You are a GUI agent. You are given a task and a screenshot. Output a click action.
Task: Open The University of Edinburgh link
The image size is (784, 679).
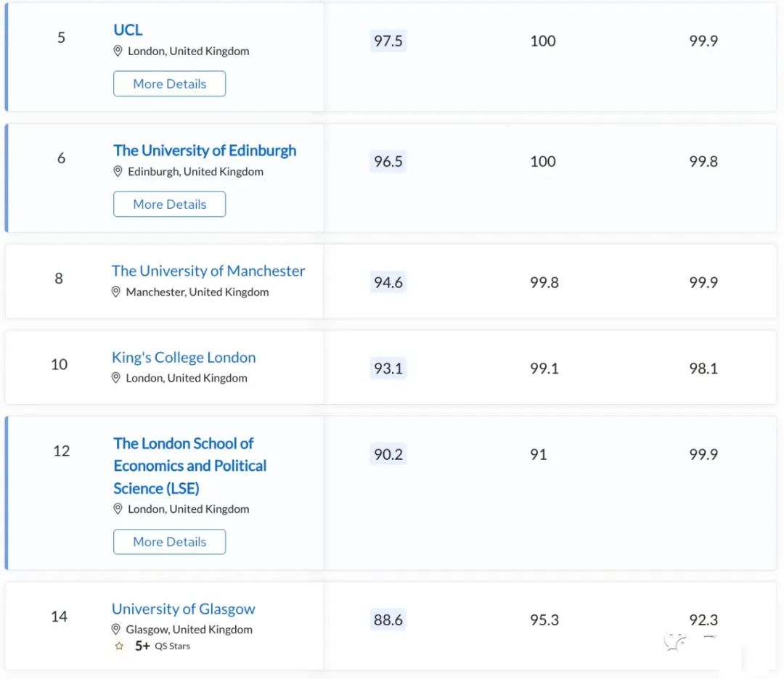(x=205, y=150)
